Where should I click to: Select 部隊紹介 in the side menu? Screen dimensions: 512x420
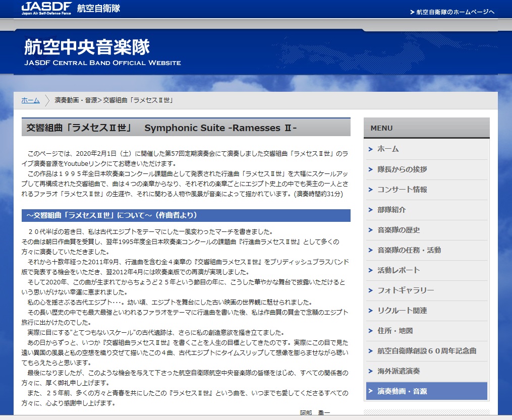click(x=391, y=210)
